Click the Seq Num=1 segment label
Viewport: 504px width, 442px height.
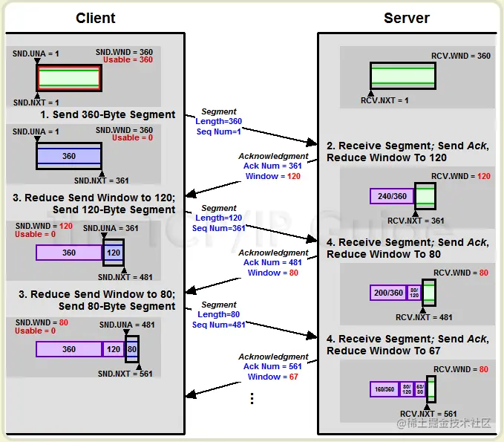(218, 131)
